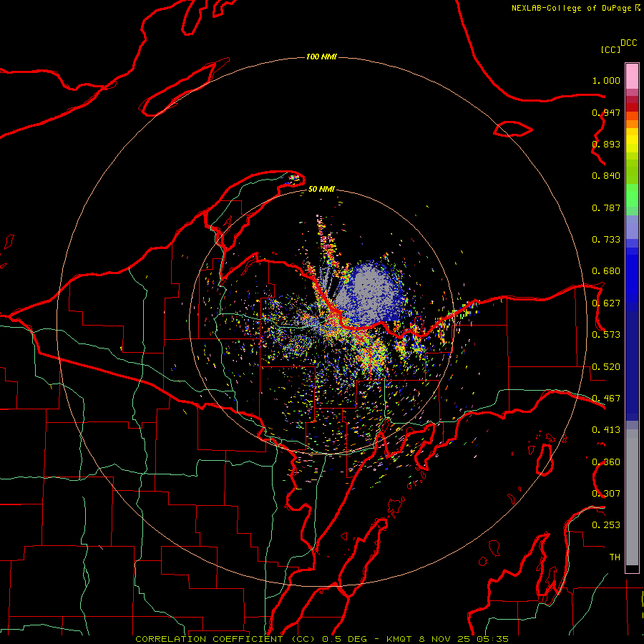Click the 1.000 scale value

(606, 80)
